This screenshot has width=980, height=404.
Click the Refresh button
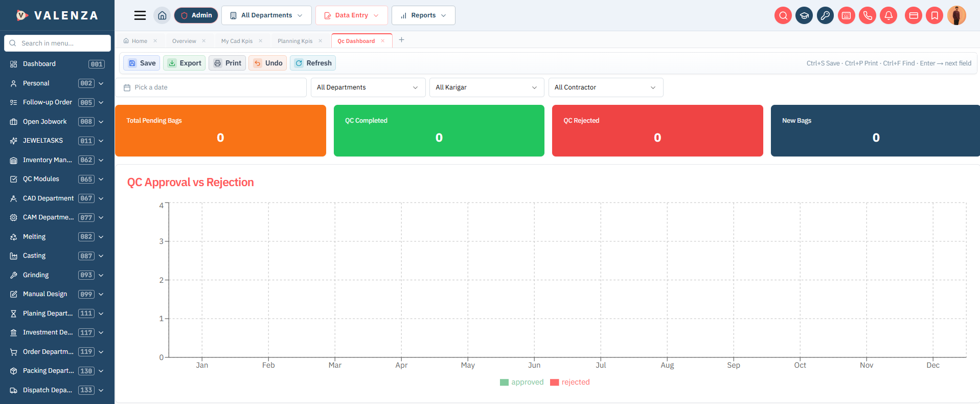313,63
